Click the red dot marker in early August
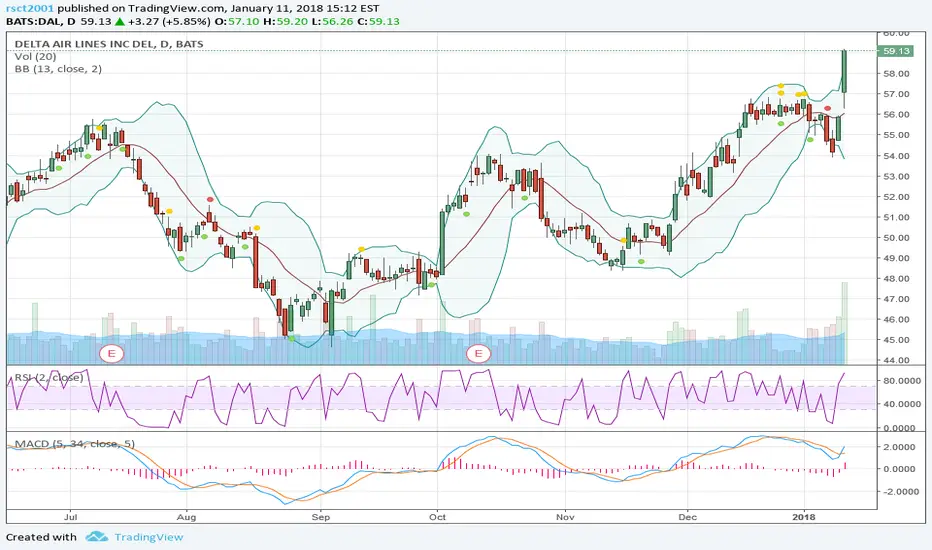Screen dimensions: 932x550 210,200
